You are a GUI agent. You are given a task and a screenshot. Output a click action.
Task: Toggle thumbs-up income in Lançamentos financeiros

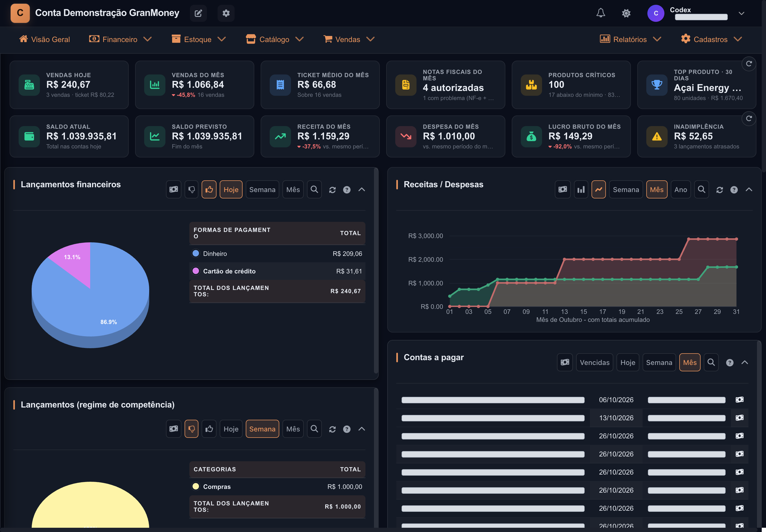209,189
